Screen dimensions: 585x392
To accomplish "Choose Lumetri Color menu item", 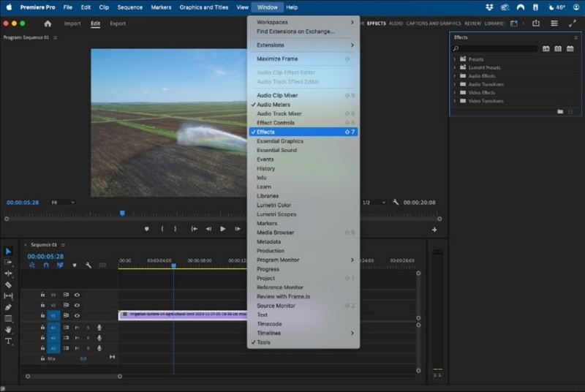I will pyautogui.click(x=303, y=205).
